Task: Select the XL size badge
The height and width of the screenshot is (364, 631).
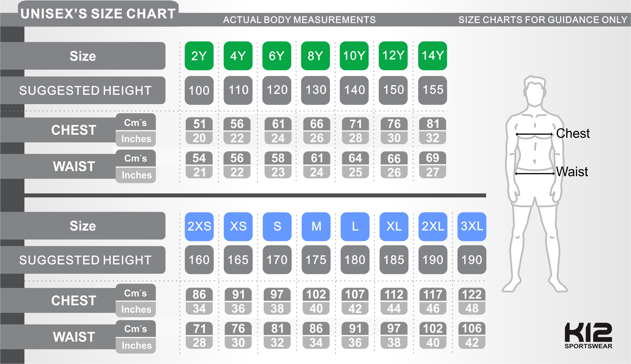Action: [394, 226]
